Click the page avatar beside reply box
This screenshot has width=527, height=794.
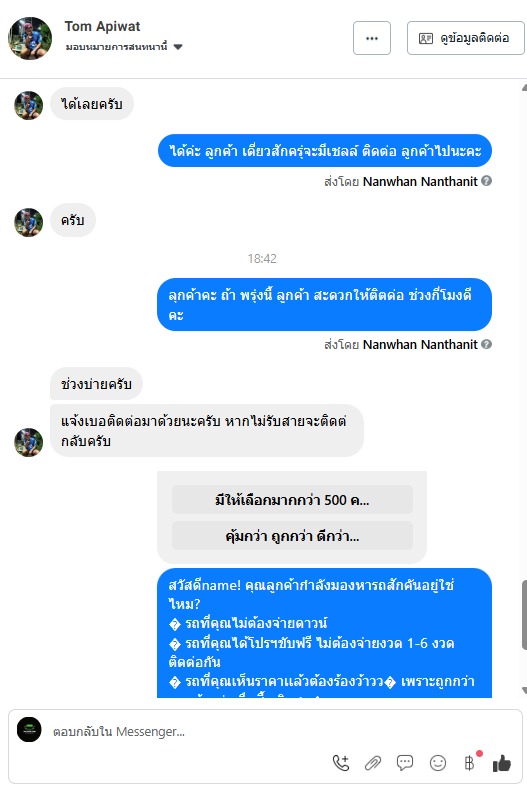29,730
